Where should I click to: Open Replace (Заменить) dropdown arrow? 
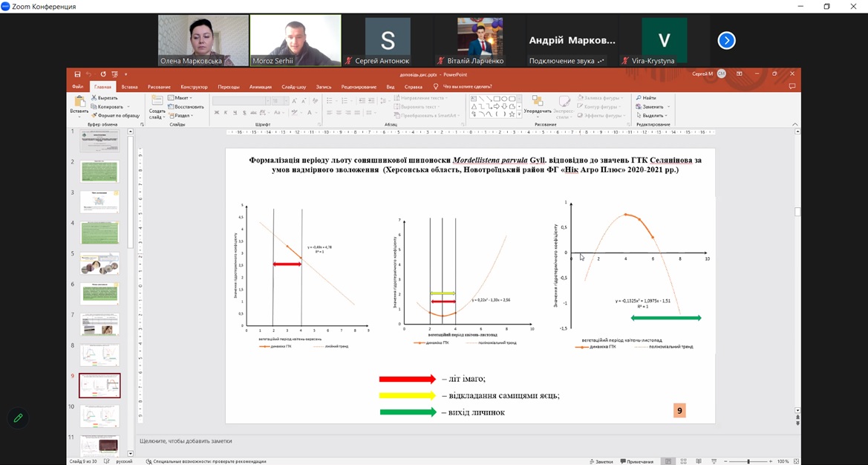(669, 107)
